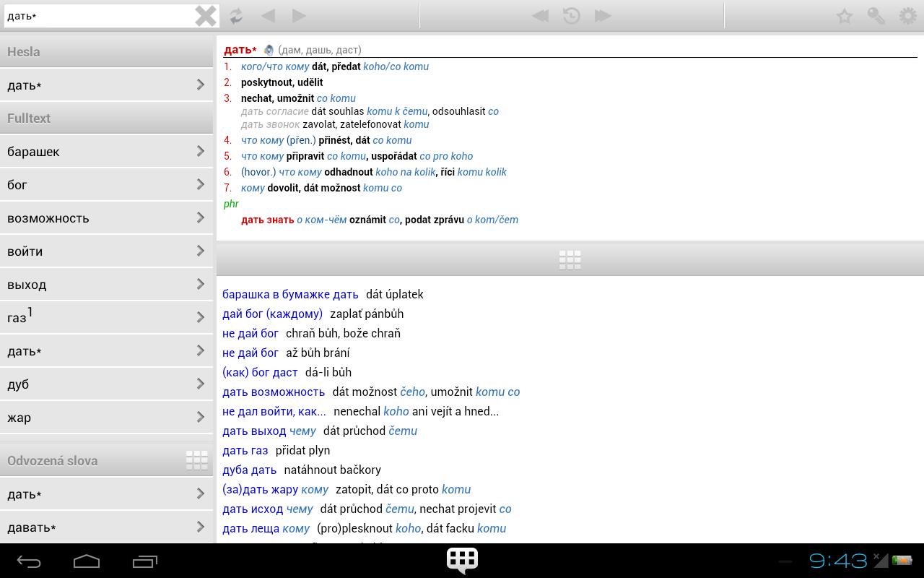Click the green phr label
This screenshot has width=924, height=578.
click(x=231, y=204)
